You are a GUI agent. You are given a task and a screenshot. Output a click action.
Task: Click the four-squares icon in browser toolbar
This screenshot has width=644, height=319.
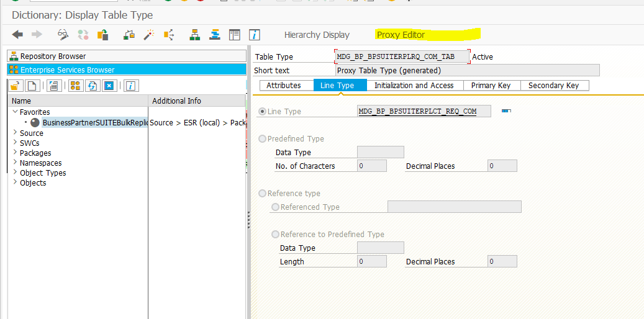pyautogui.click(x=75, y=86)
